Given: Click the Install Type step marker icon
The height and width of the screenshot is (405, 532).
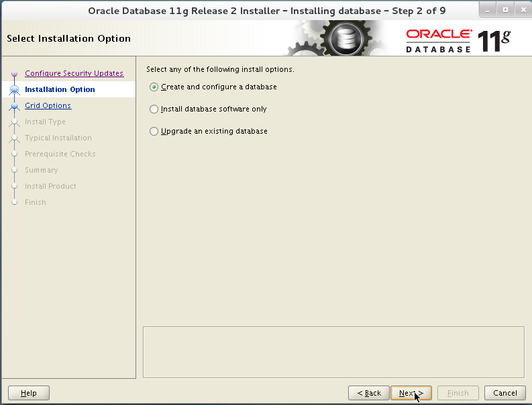Looking at the screenshot, I should (14, 122).
